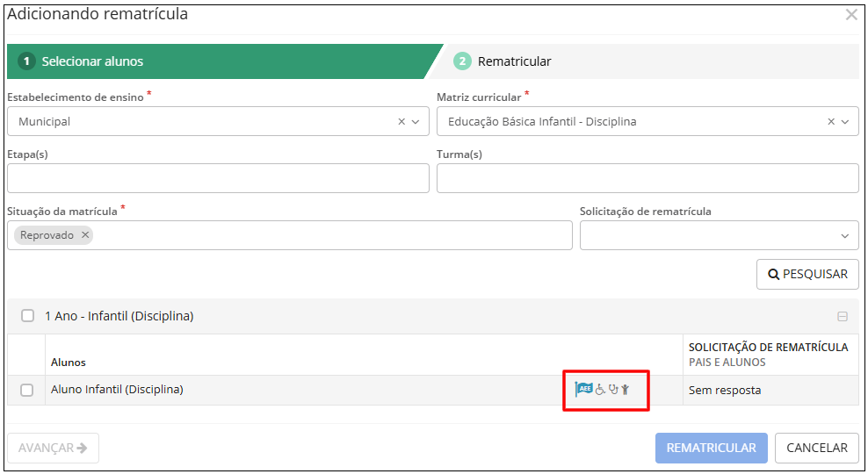Switch to the Rematricular step
The width and height of the screenshot is (868, 474).
click(514, 61)
